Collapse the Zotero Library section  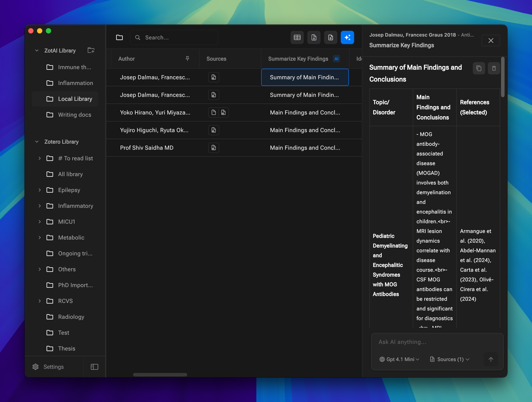37,142
